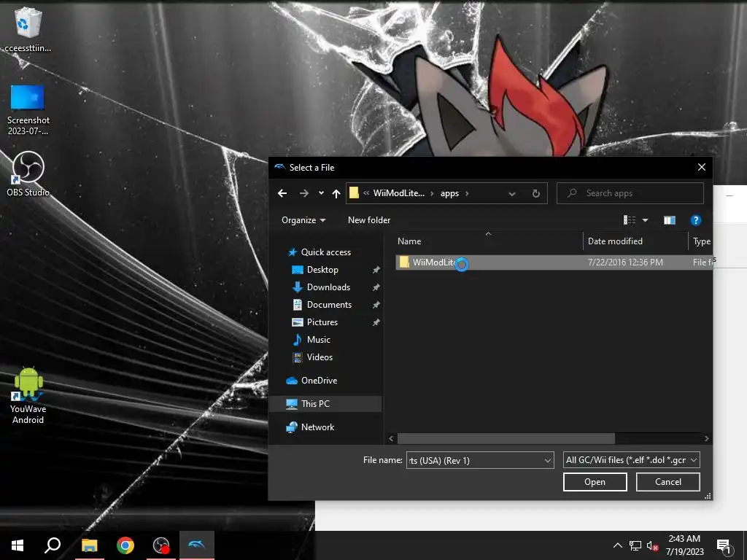This screenshot has width=747, height=560.
Task: Click WiiModLite breadcrumb in address bar
Action: pos(399,193)
